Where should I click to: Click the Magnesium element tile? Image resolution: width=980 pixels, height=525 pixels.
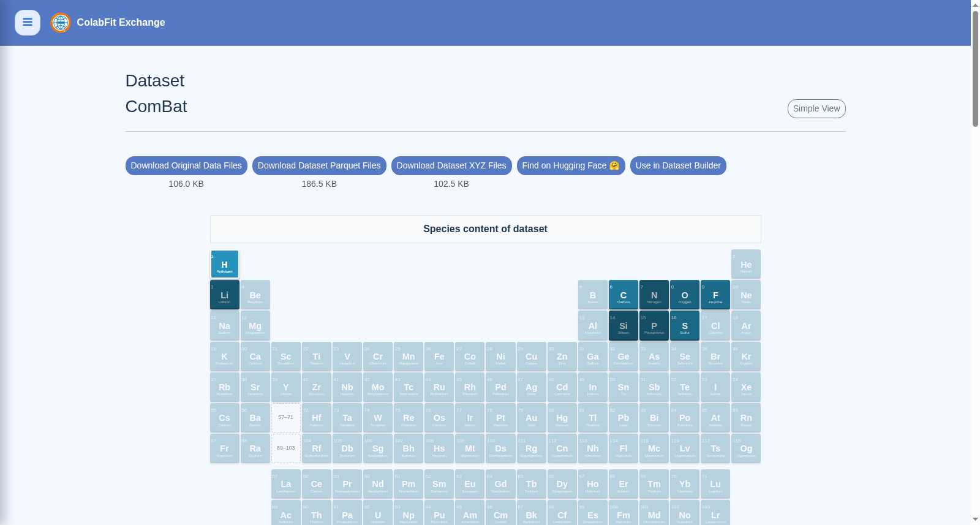coord(255,326)
